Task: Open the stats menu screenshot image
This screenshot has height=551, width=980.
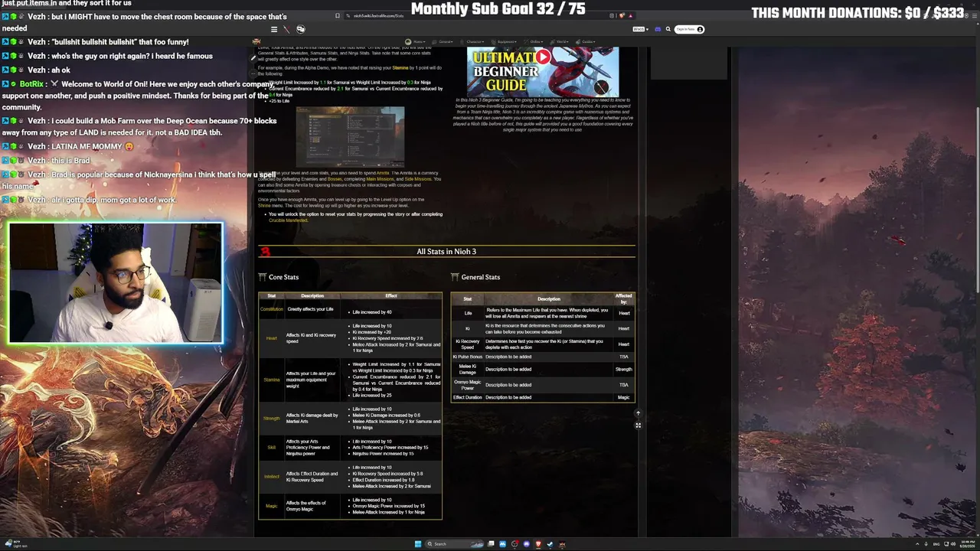Action: (x=350, y=136)
